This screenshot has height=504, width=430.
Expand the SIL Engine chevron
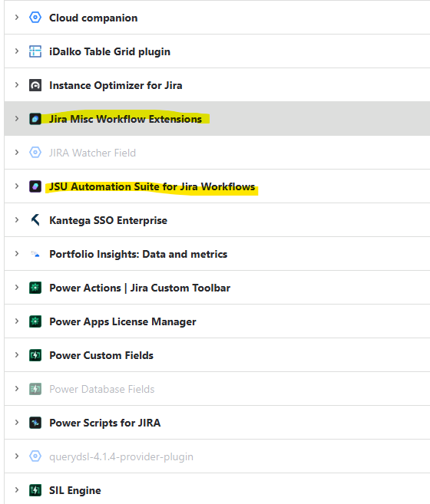point(17,490)
